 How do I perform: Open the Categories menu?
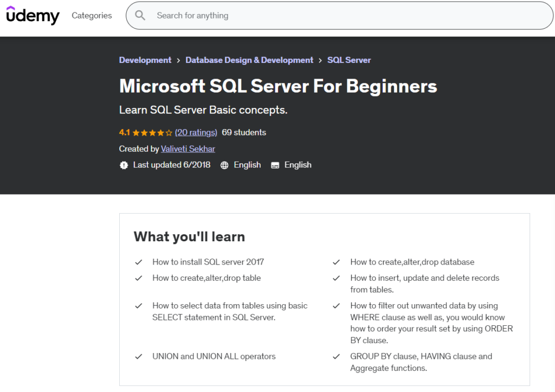coord(91,16)
